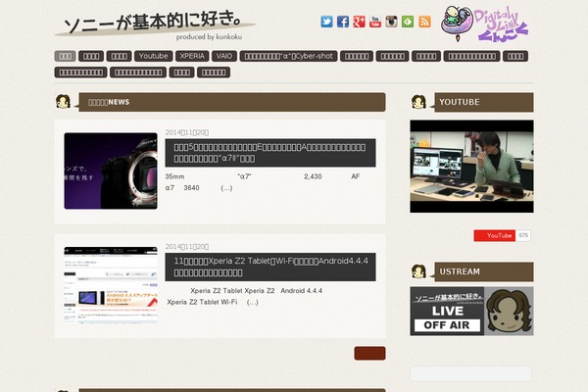588x392 pixels.
Task: Click the excerpt line 'α7 3640 (...)'
Action: coord(199,188)
